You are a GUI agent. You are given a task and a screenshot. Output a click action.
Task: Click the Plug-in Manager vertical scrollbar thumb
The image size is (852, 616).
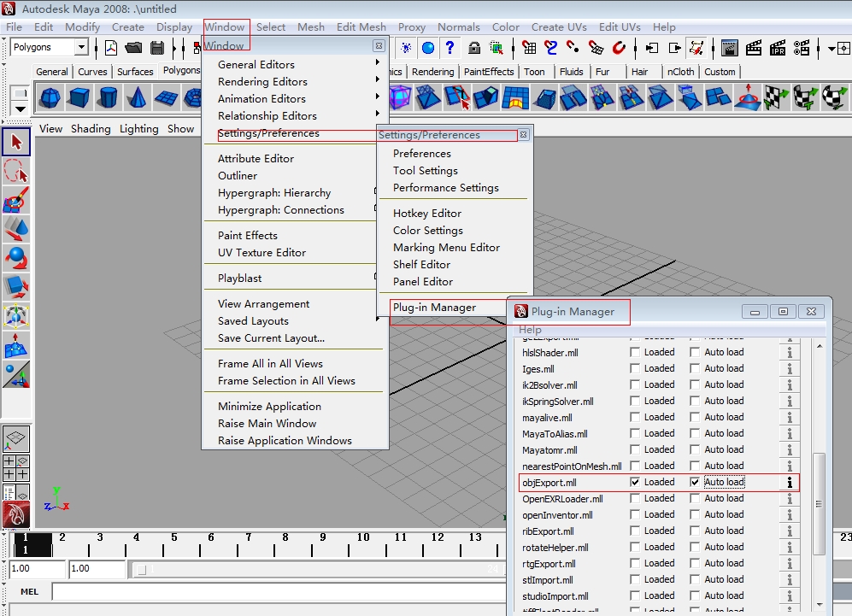(x=819, y=503)
